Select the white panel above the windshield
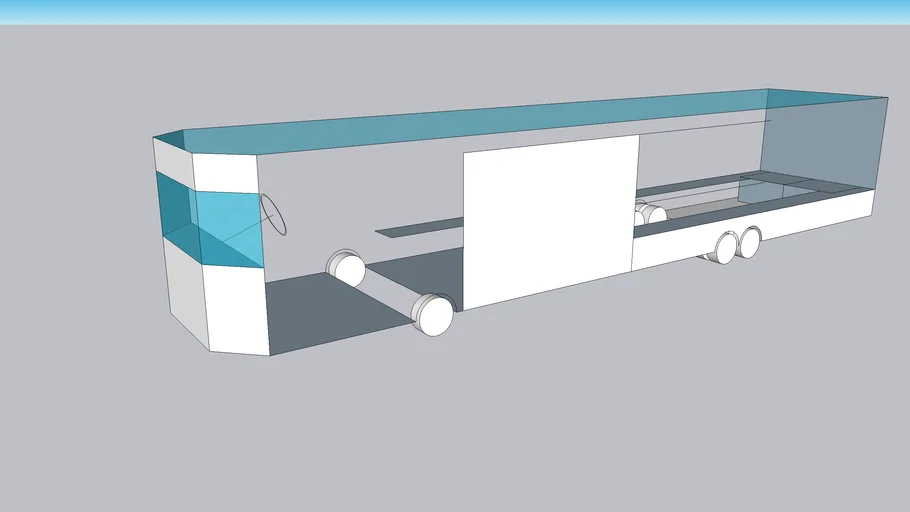Image resolution: width=910 pixels, height=512 pixels. pyautogui.click(x=225, y=170)
